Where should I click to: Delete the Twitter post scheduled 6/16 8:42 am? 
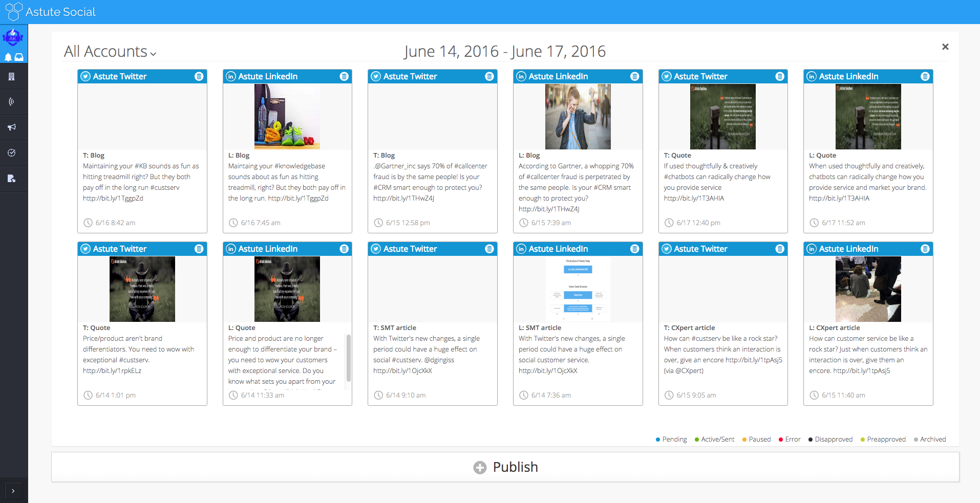pyautogui.click(x=199, y=76)
